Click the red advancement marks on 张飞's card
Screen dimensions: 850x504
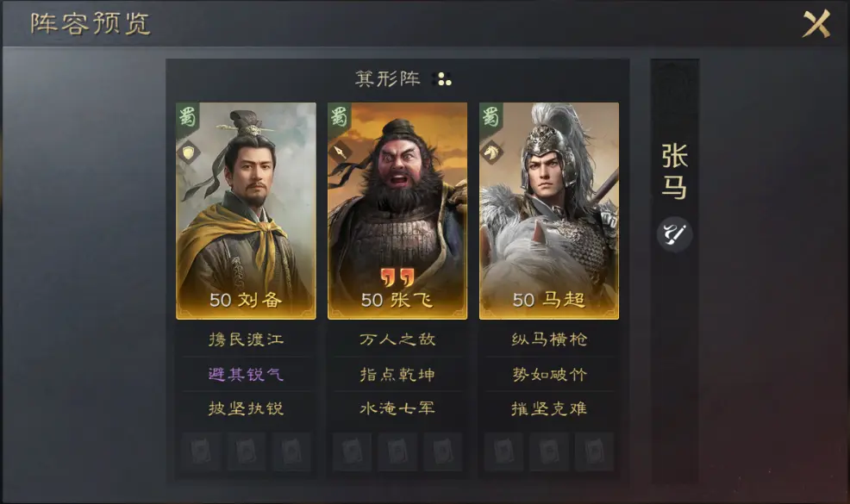coord(397,277)
